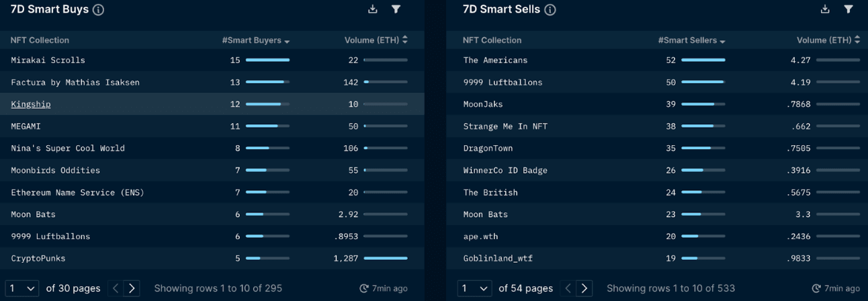Download the 7D Smart Buys table
Viewport: 868px width, 301px height.
pos(373,9)
